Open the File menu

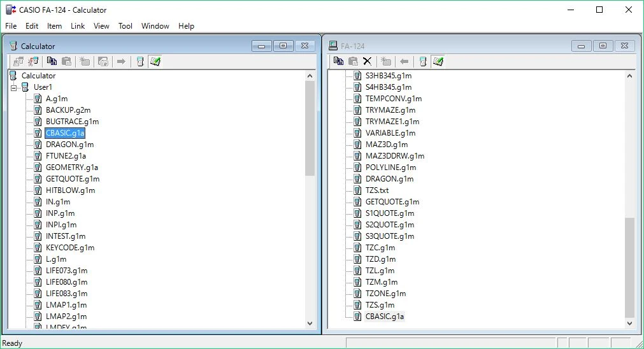(11, 26)
